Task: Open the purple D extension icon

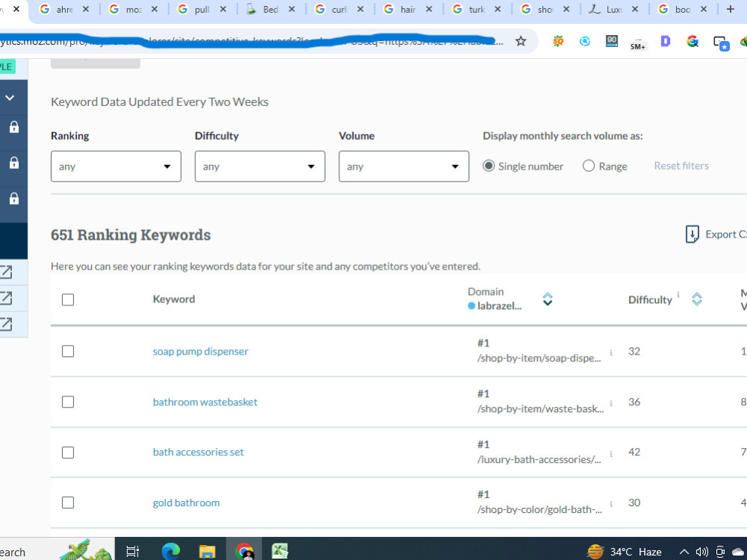Action: coord(666,41)
